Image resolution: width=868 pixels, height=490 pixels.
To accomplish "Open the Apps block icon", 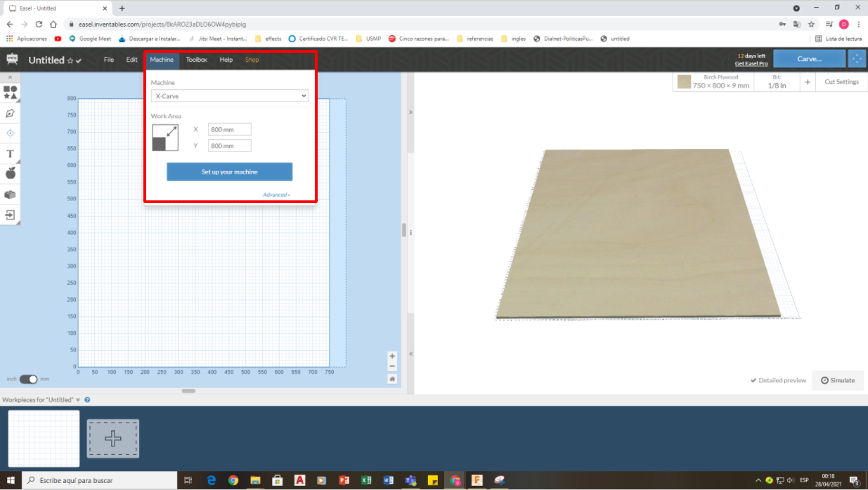I will point(10,194).
